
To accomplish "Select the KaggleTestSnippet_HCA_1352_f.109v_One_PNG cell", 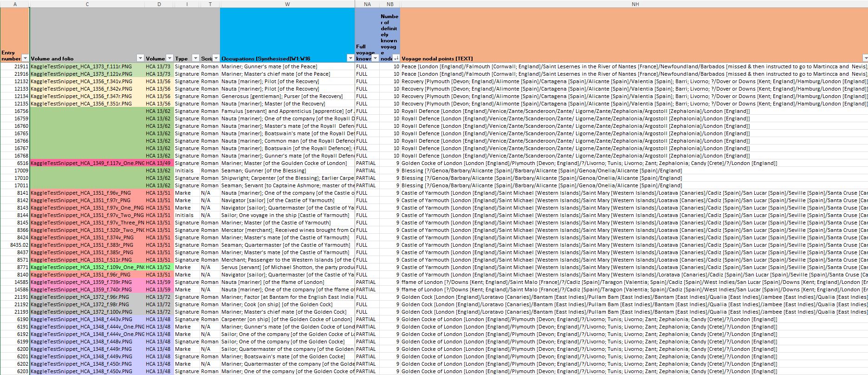I will [87, 267].
